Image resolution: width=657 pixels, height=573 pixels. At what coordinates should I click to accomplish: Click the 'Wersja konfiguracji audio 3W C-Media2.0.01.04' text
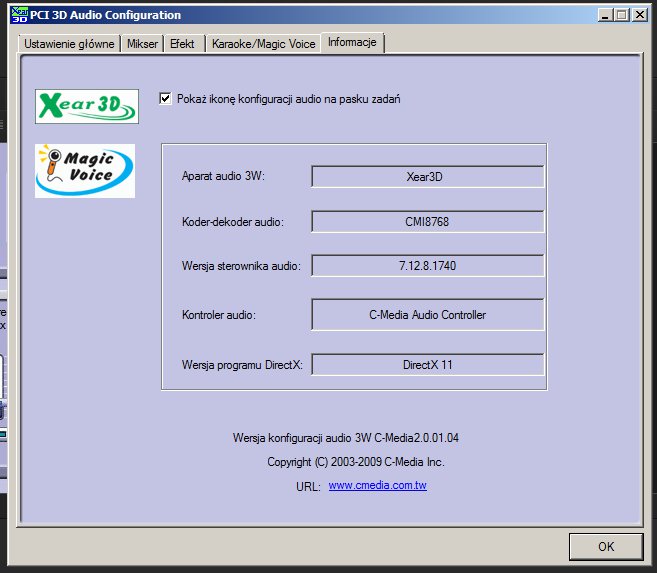(346, 438)
